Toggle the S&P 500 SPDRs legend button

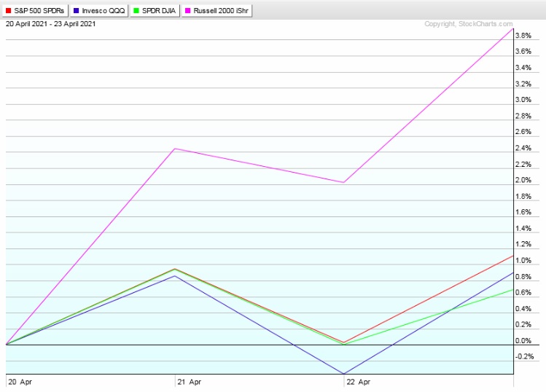35,11
